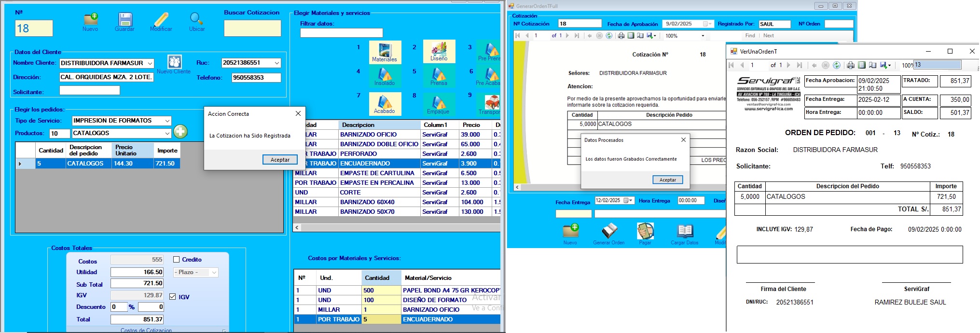Open the Fecha Entrega date picker
Viewport: 980px width, 333px height.
point(629,200)
